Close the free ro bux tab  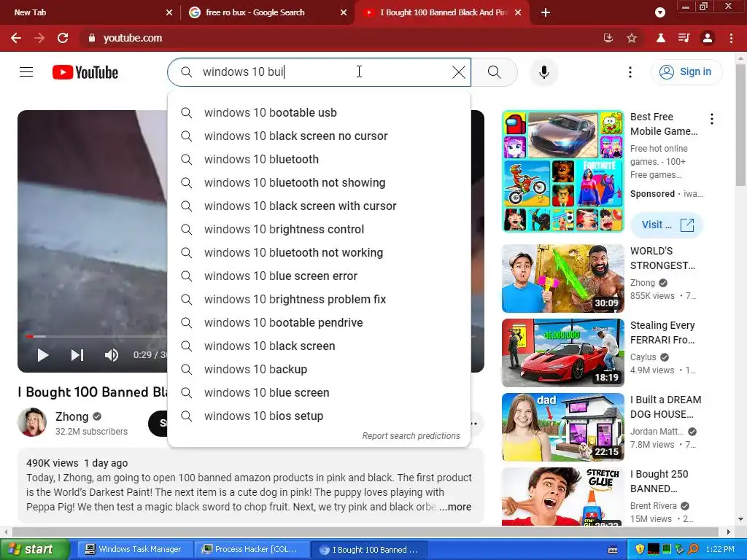(344, 12)
